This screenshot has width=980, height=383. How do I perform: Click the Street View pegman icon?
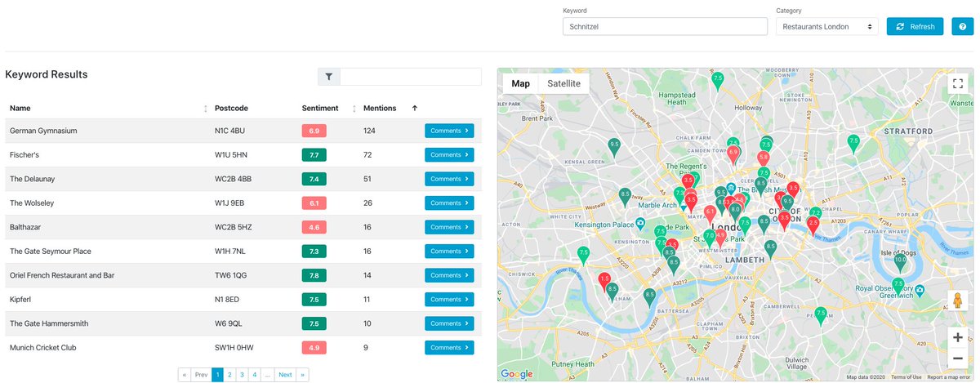click(958, 301)
